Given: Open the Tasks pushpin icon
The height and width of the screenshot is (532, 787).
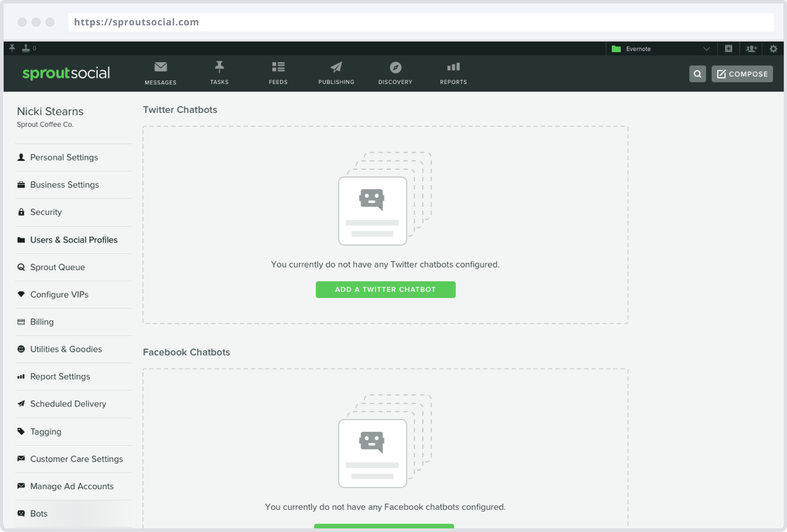Looking at the screenshot, I should (x=219, y=67).
